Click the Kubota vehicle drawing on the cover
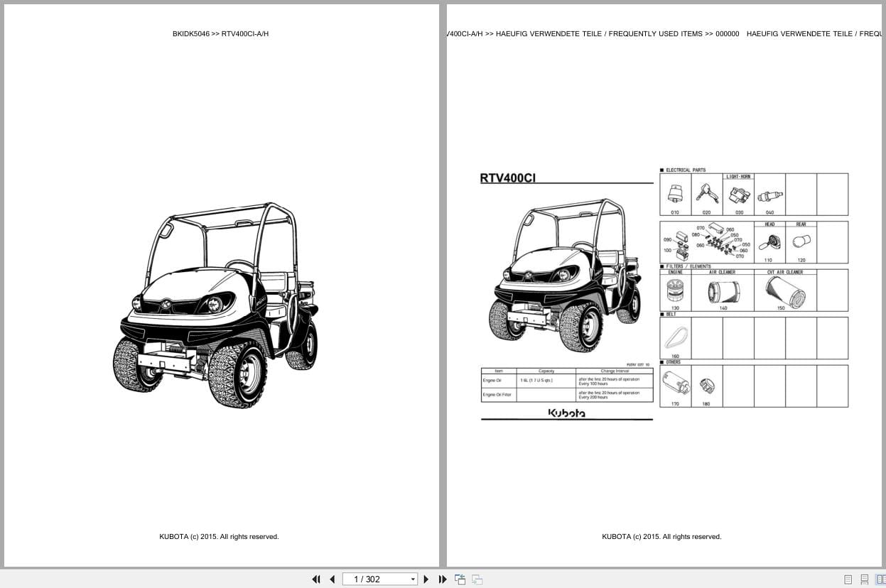Screen dimensions: 886x588 coord(213,298)
